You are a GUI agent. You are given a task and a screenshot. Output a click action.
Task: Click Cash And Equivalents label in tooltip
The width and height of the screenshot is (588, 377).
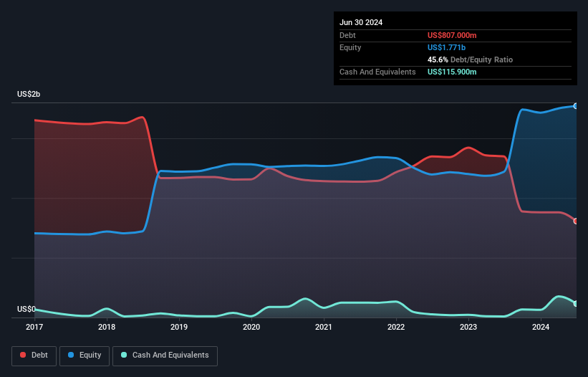click(x=377, y=72)
